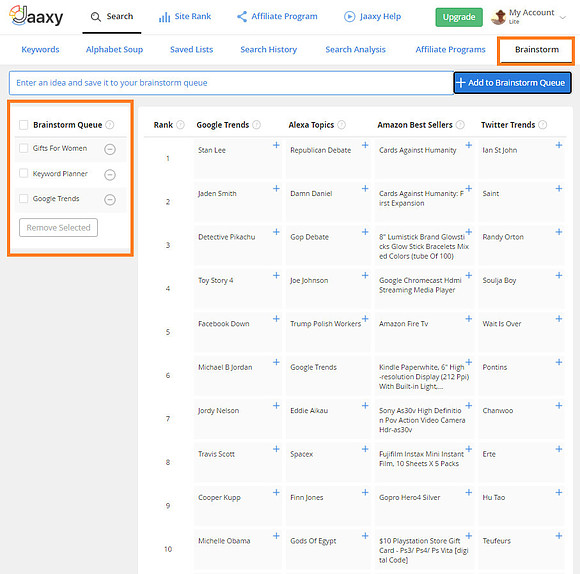The image size is (580, 574).
Task: Tick the Google Trends queue checkbox
Action: tap(23, 199)
